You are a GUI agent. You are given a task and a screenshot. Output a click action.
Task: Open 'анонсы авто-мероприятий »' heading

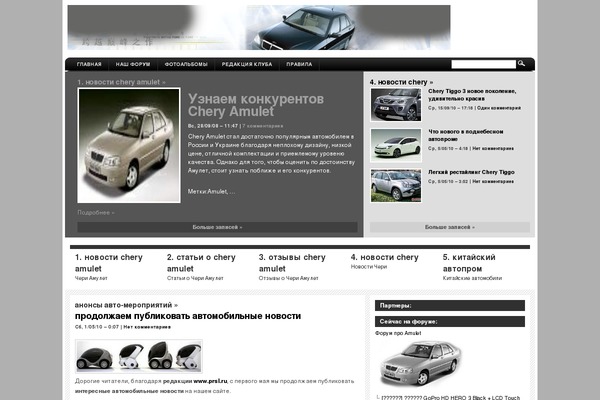click(x=126, y=305)
